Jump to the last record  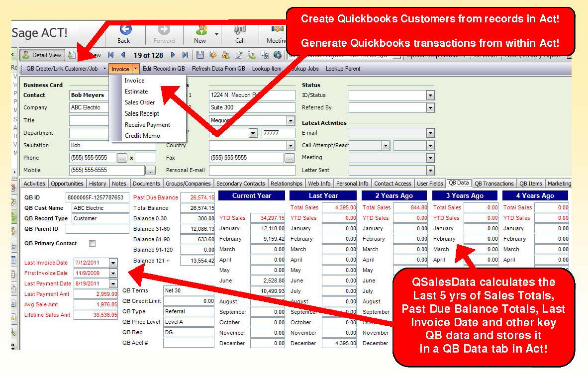point(185,55)
